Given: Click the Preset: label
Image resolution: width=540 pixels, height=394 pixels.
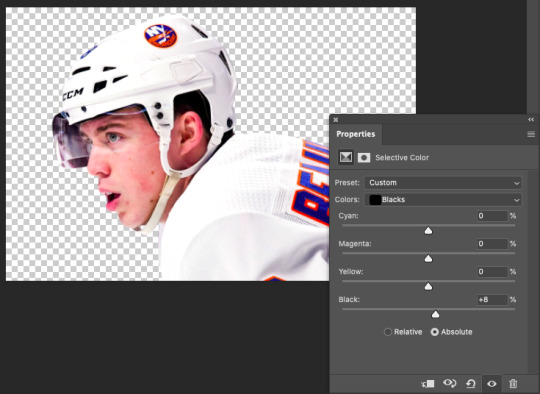Looking at the screenshot, I should [x=347, y=183].
